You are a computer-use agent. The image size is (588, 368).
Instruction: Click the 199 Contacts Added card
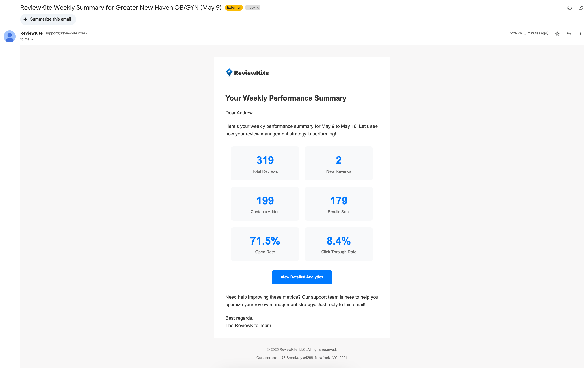pyautogui.click(x=265, y=204)
